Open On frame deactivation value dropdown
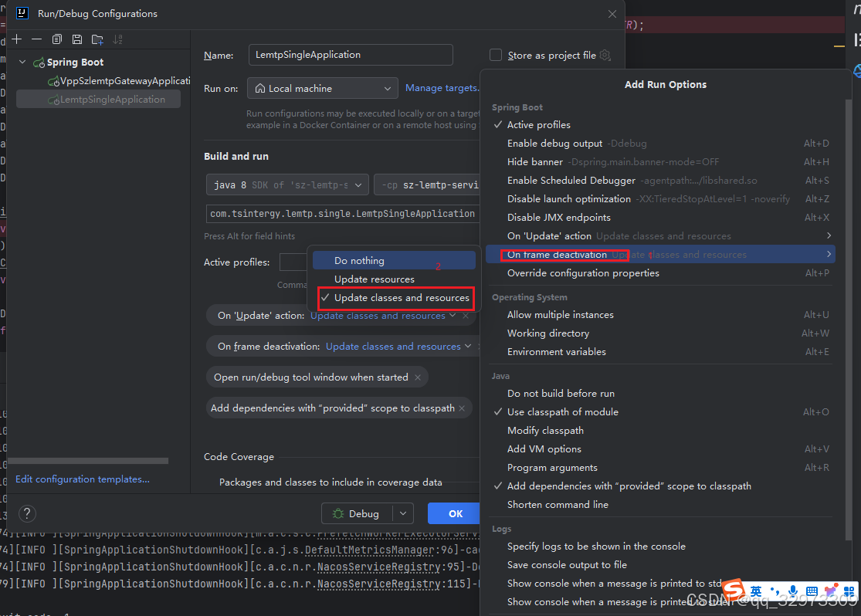Screen dimensions: 861x616 coord(398,347)
